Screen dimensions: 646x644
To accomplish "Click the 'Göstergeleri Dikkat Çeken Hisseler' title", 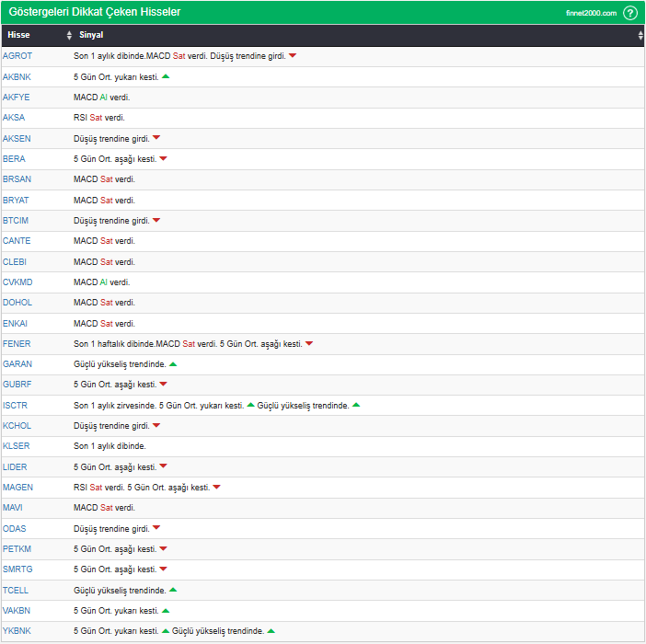I will (x=95, y=12).
